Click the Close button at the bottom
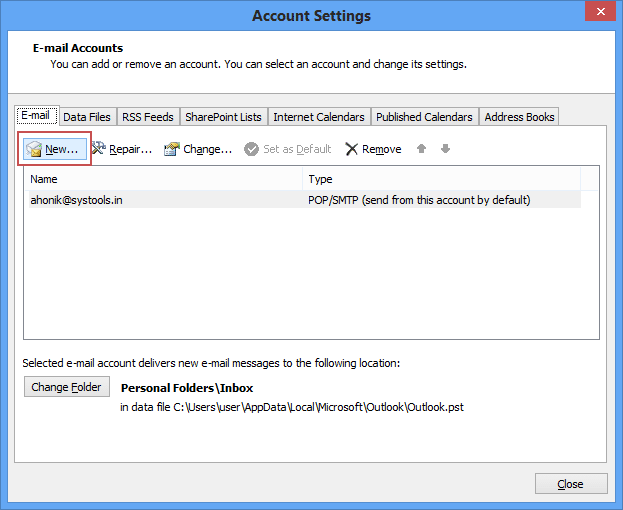 (x=570, y=484)
